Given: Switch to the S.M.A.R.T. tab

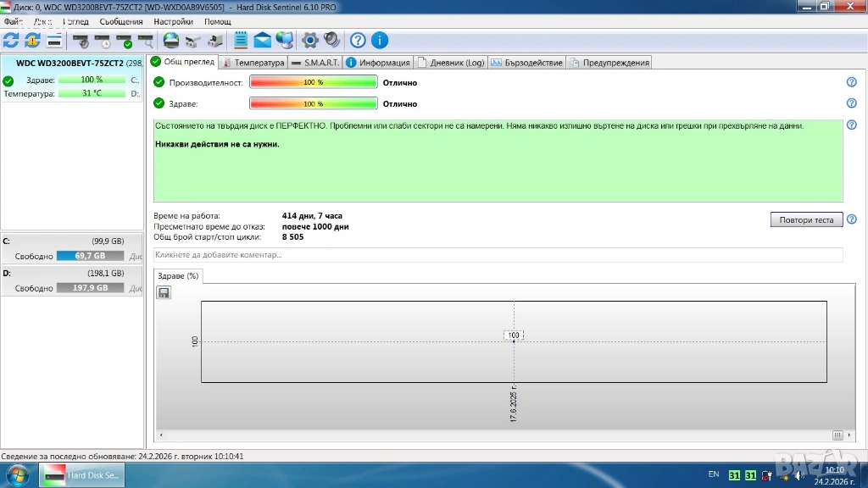Looking at the screenshot, I should pyautogui.click(x=315, y=63).
